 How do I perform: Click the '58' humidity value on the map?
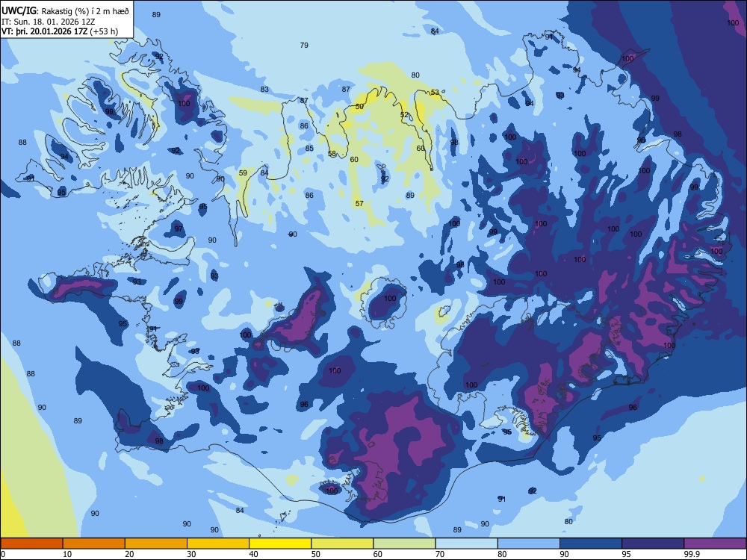(x=332, y=153)
